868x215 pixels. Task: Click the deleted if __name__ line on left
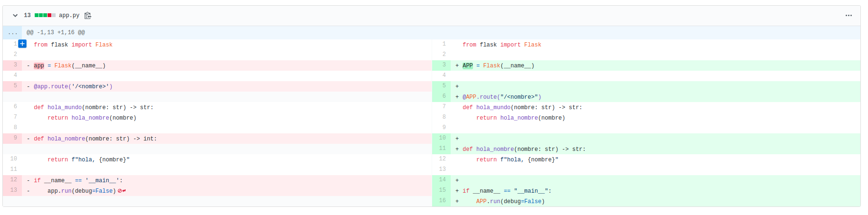click(78, 180)
